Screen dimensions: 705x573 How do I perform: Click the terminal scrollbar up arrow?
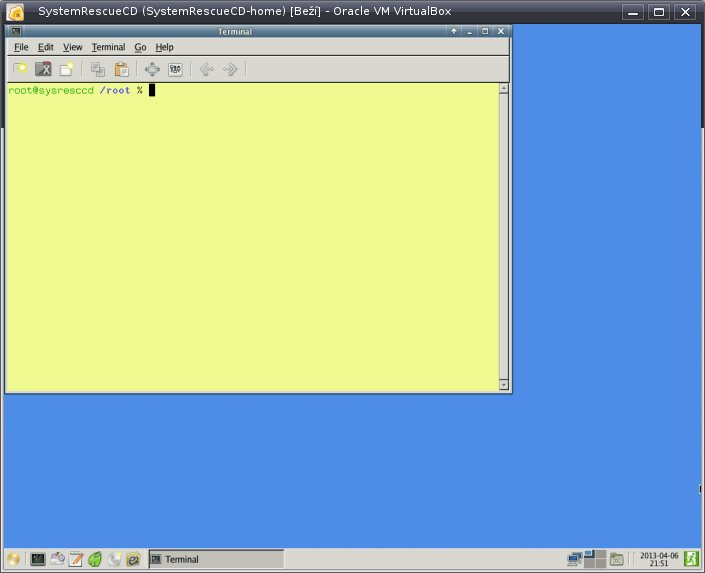504,88
